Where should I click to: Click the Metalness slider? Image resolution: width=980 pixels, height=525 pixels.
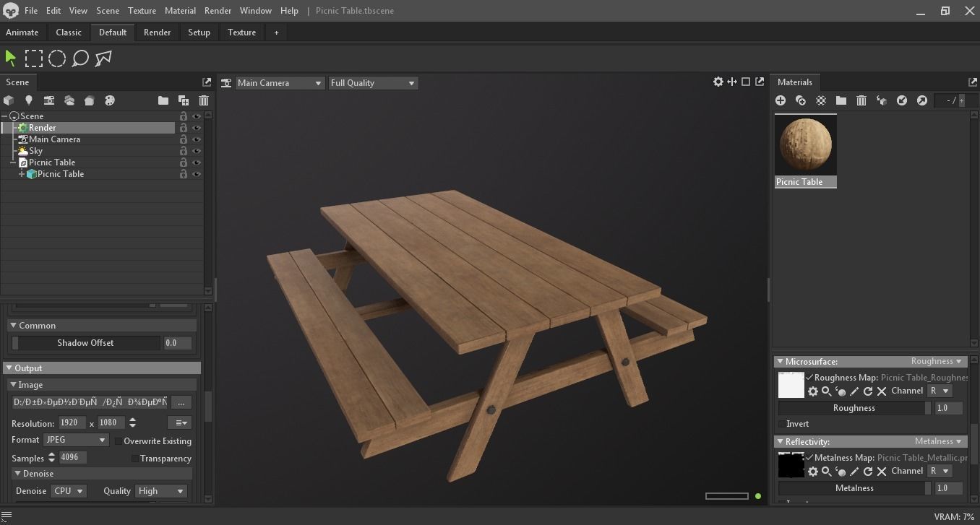pyautogui.click(x=854, y=488)
